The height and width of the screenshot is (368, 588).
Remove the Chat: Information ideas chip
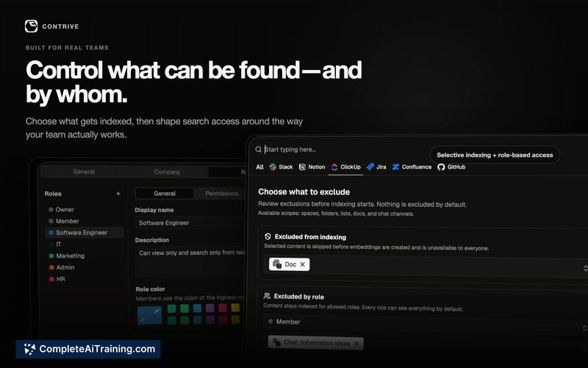pyautogui.click(x=356, y=344)
